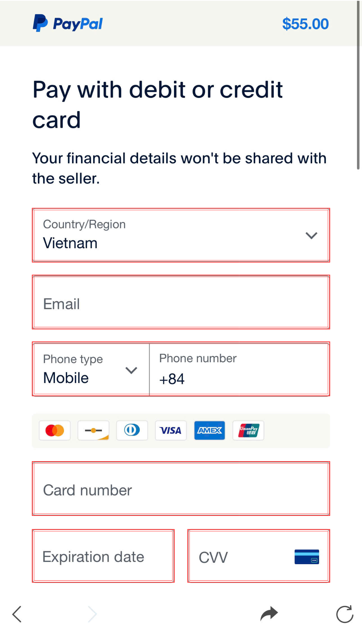This screenshot has width=362, height=644.
Task: Click the UnionPay card icon
Action: tap(248, 430)
